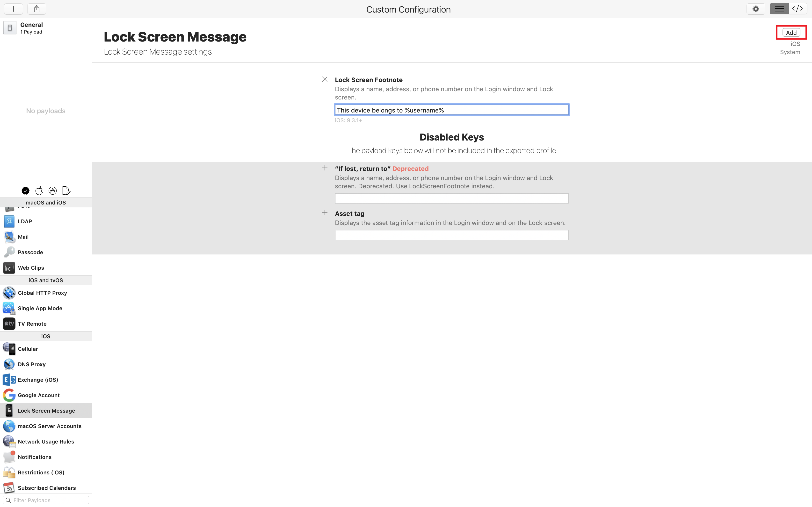Enable the "If lost, return to" key

pyautogui.click(x=325, y=168)
